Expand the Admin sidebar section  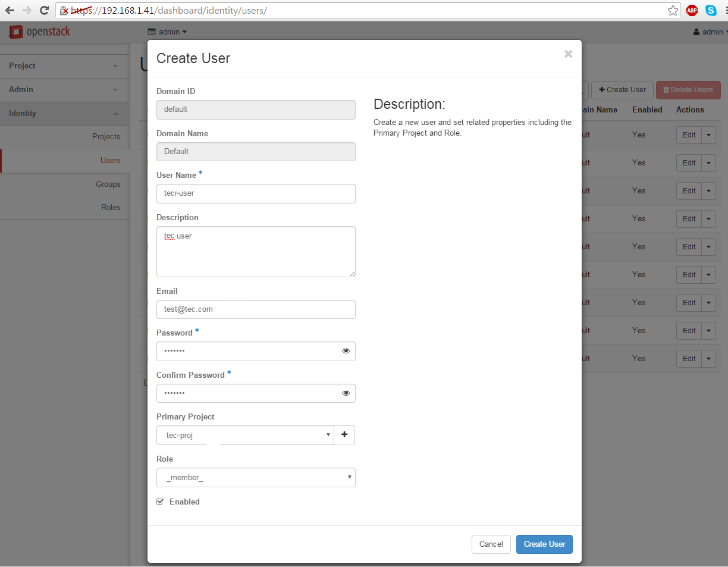point(65,90)
